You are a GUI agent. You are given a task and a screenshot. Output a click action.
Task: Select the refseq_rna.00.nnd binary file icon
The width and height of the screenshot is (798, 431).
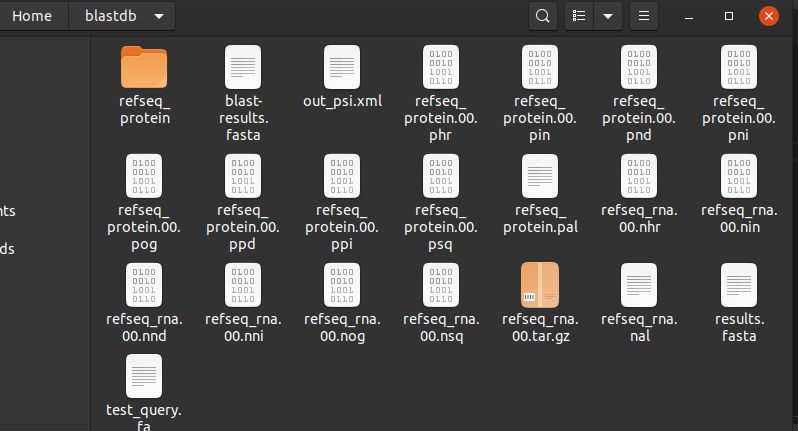coord(144,284)
